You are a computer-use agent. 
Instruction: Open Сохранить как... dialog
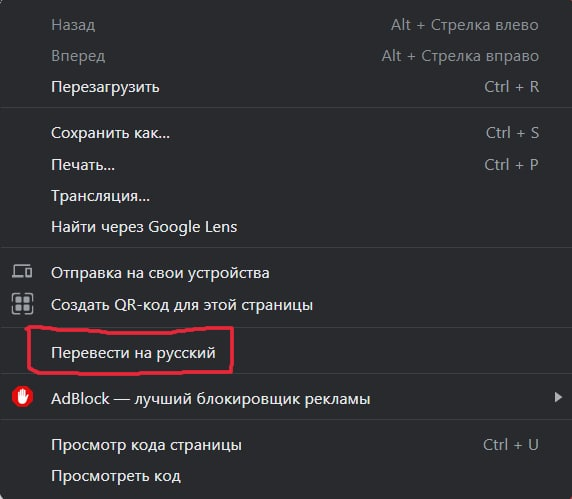point(286,133)
